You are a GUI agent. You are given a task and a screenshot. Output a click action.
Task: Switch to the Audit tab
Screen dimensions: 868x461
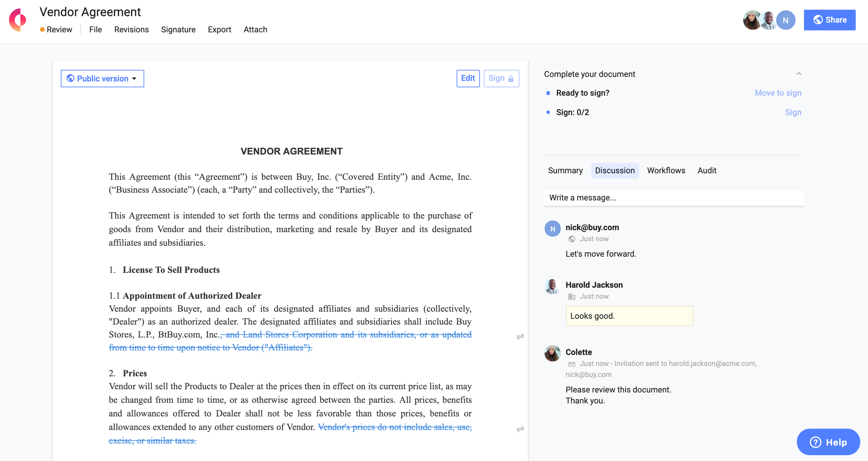point(707,170)
